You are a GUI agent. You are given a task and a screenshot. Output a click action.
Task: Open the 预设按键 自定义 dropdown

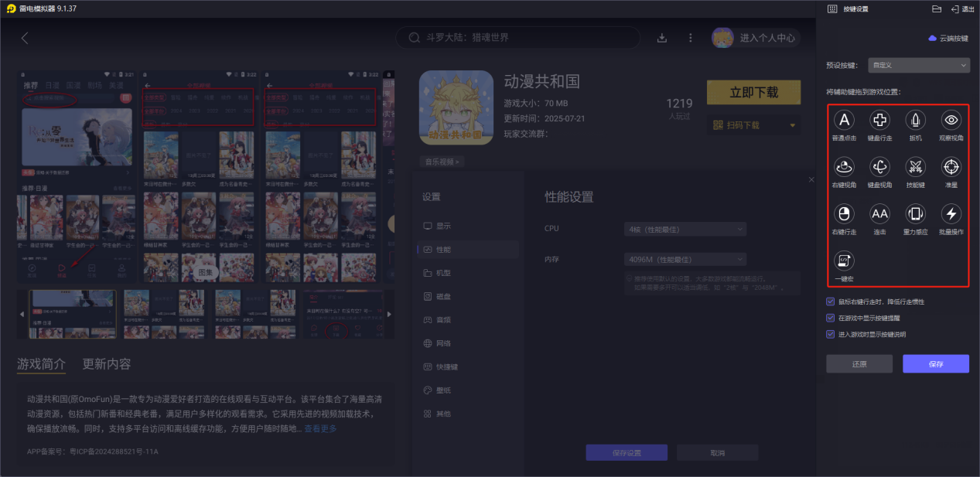pyautogui.click(x=919, y=66)
